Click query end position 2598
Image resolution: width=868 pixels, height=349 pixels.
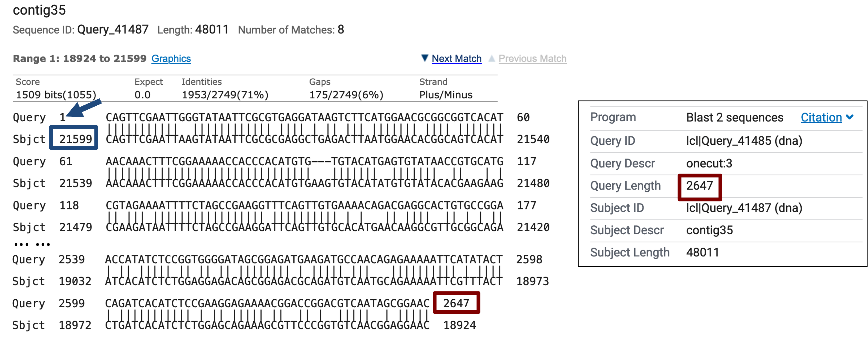(529, 259)
